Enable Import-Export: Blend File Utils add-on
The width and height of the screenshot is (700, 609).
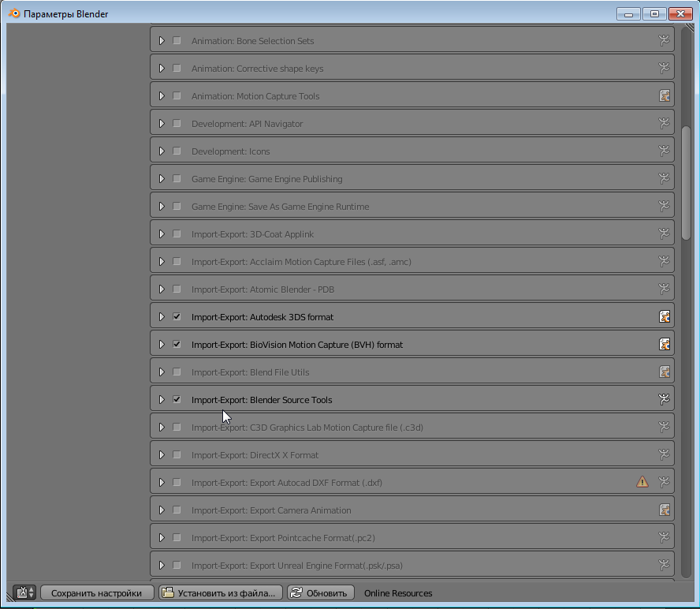coord(177,372)
